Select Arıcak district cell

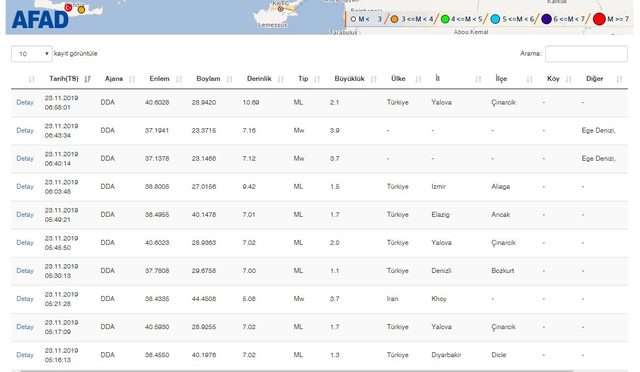click(501, 215)
